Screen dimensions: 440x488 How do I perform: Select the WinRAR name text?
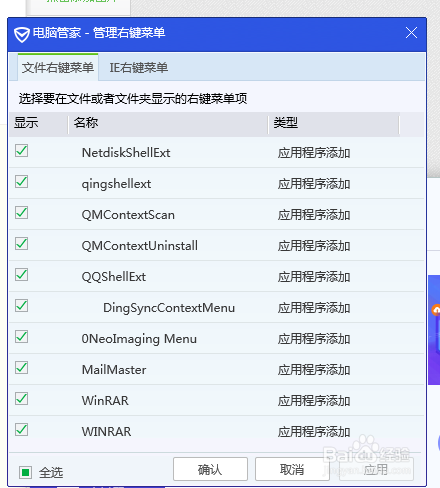tap(105, 401)
